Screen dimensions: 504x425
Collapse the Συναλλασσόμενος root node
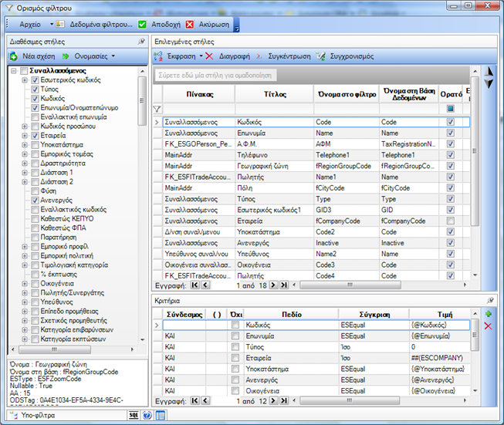click(x=13, y=71)
